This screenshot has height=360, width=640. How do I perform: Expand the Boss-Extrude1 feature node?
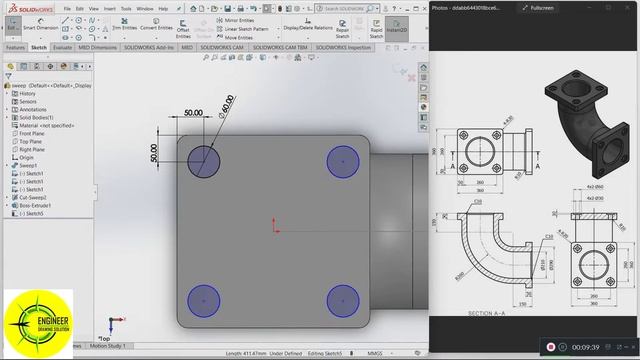click(7, 205)
